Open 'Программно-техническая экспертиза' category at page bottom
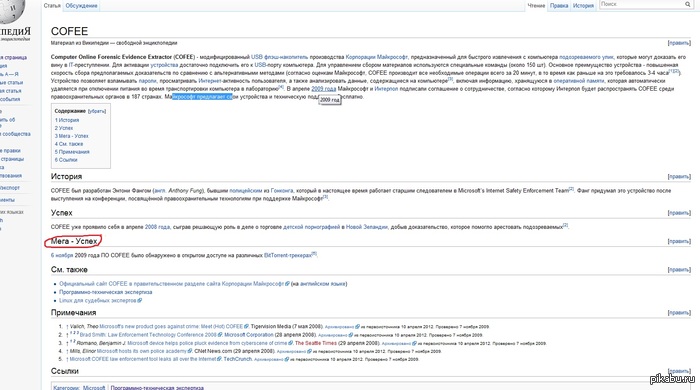The height and width of the screenshot is (390, 700). 157,388
